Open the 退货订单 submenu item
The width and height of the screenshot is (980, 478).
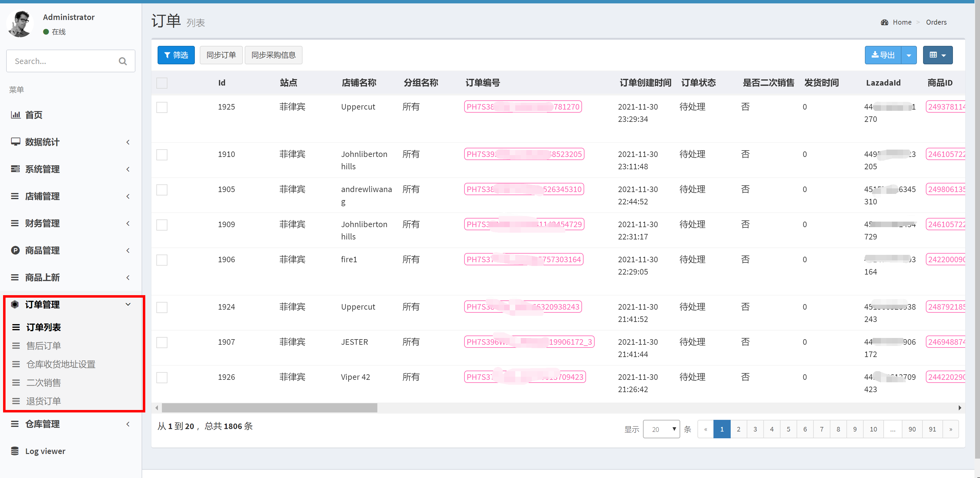click(43, 401)
